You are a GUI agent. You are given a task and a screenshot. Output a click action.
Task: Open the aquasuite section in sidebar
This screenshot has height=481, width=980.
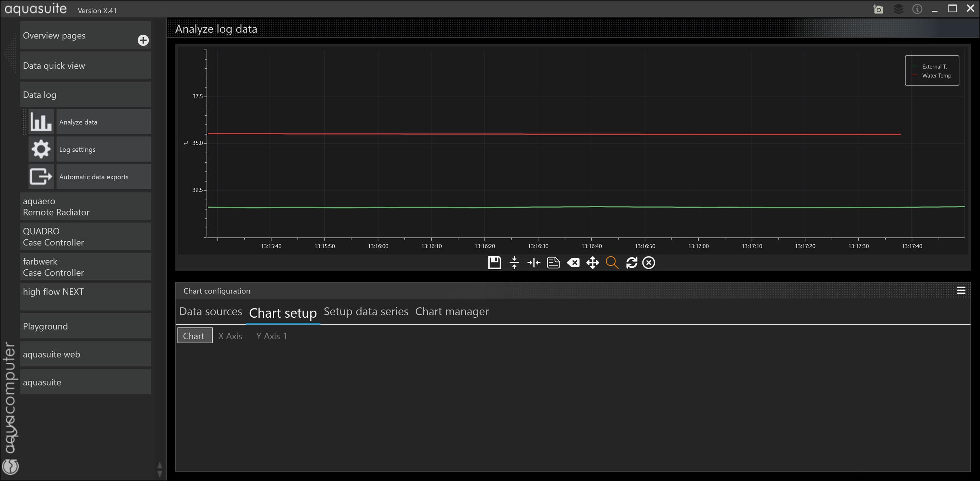tap(85, 382)
